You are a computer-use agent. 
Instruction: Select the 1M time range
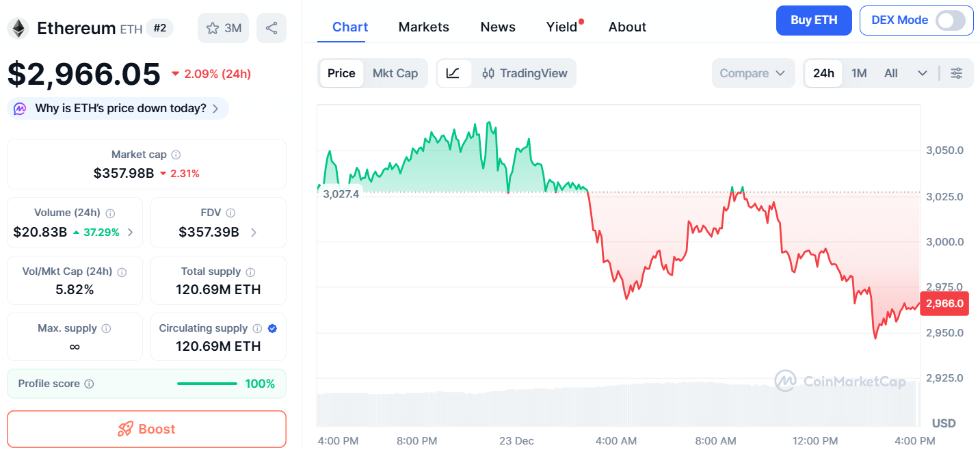coord(859,73)
